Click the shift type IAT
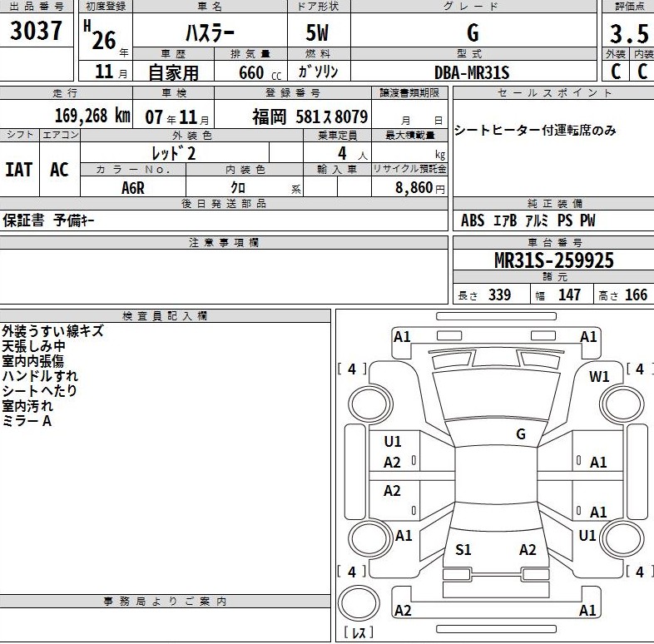 19,170
